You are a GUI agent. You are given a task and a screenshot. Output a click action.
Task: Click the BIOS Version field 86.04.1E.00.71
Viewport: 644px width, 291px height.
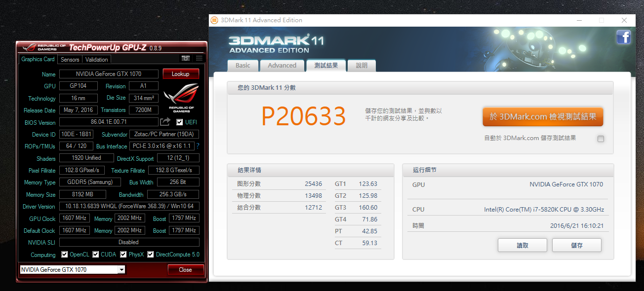pyautogui.click(x=109, y=122)
